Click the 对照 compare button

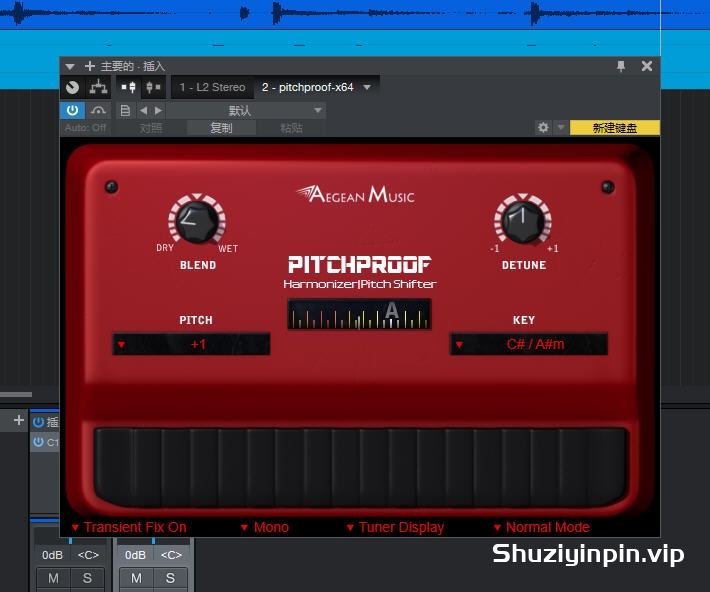pyautogui.click(x=151, y=128)
